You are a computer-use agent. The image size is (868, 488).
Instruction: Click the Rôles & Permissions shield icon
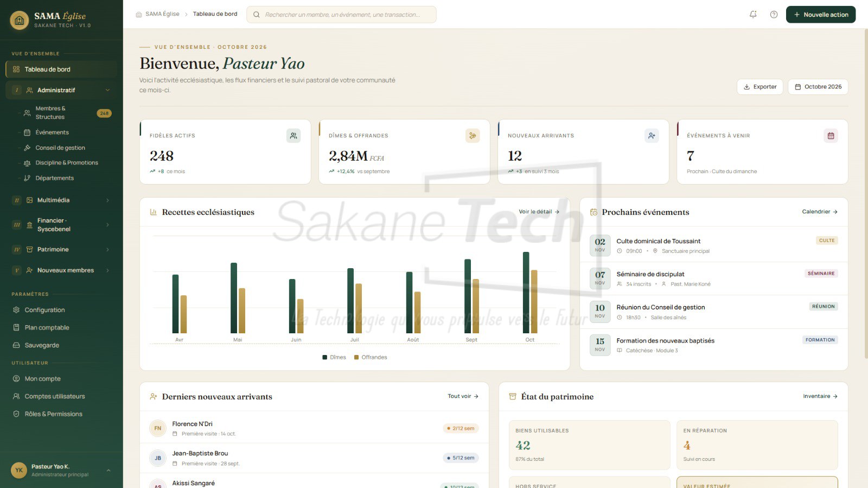[16, 414]
